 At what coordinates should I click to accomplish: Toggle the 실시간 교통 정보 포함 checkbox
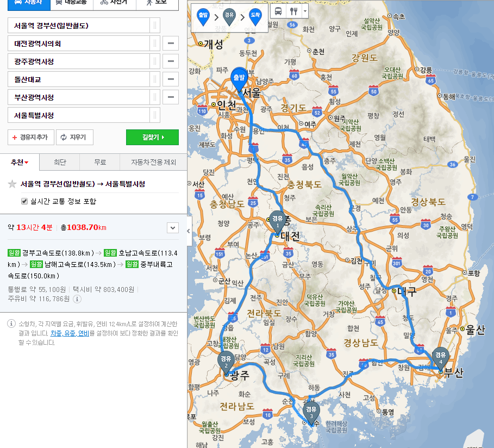point(24,201)
